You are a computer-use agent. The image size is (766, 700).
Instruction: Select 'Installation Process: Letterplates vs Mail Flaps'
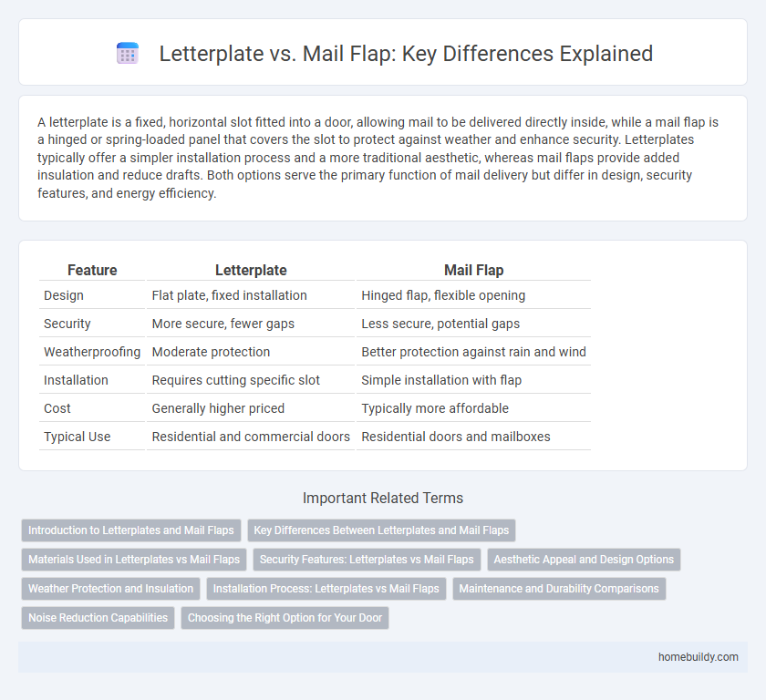(326, 589)
